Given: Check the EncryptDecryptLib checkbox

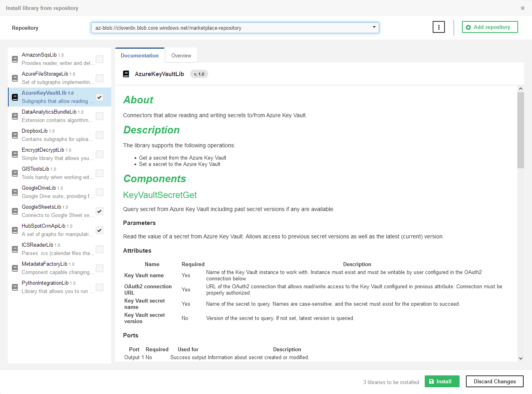Looking at the screenshot, I should pos(100,154).
